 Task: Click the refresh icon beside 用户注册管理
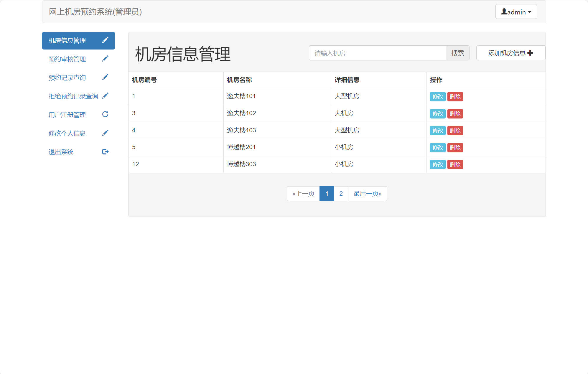tap(105, 114)
